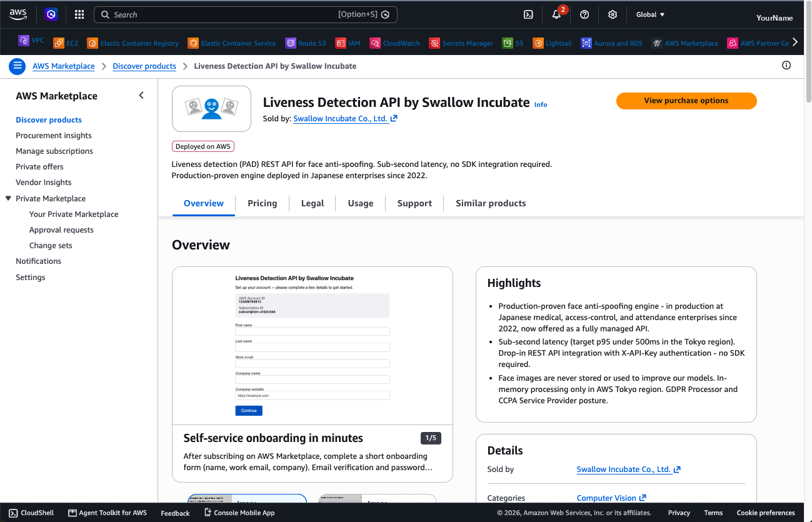Go to Discover products breadcrumb
812x522 pixels.
click(x=144, y=66)
